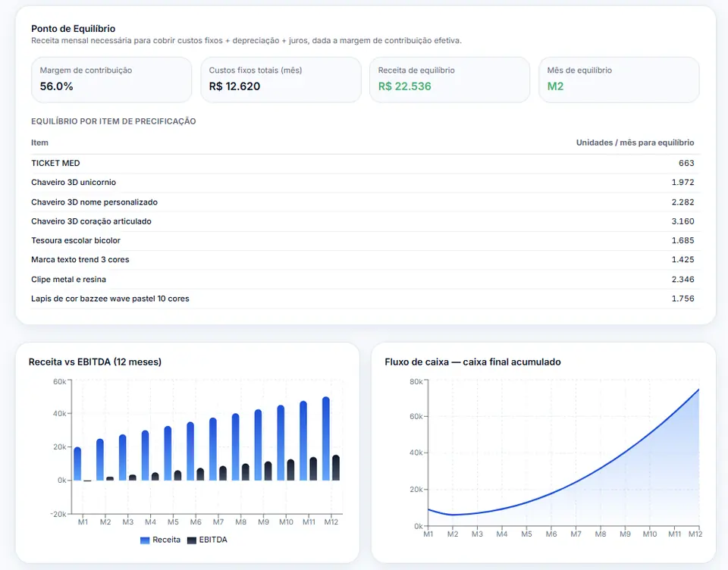This screenshot has width=728, height=570.
Task: Click the dark EBITDA bar for M12
Action: pos(336,468)
